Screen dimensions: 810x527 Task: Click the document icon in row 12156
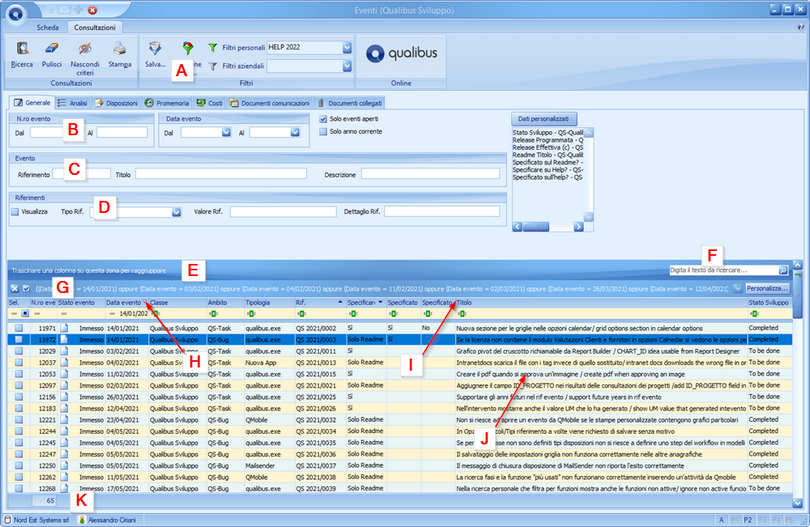pyautogui.click(x=64, y=397)
